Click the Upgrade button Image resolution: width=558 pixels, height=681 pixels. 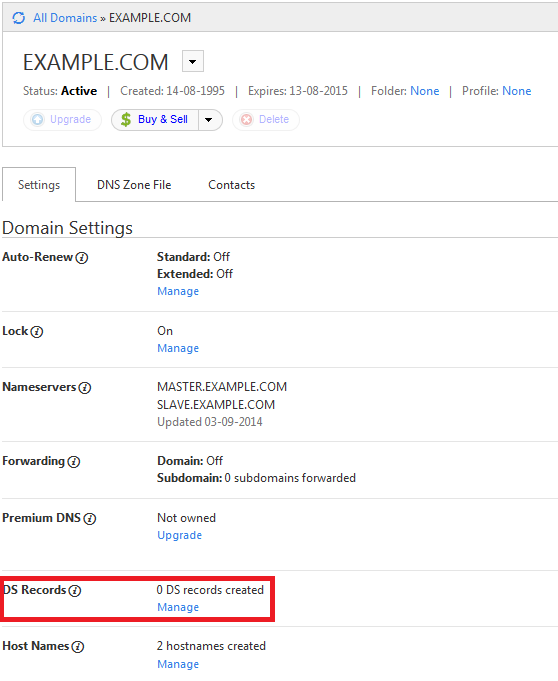pos(62,119)
